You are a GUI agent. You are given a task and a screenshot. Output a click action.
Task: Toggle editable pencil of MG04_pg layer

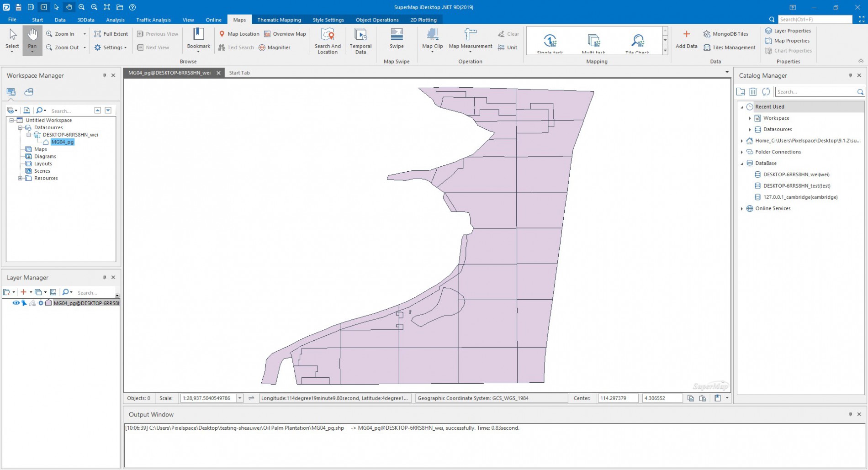(32, 303)
